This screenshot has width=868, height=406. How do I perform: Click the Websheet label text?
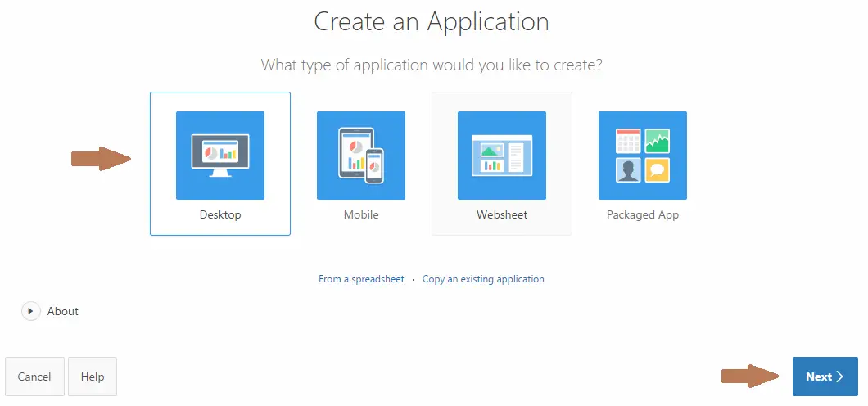point(502,214)
